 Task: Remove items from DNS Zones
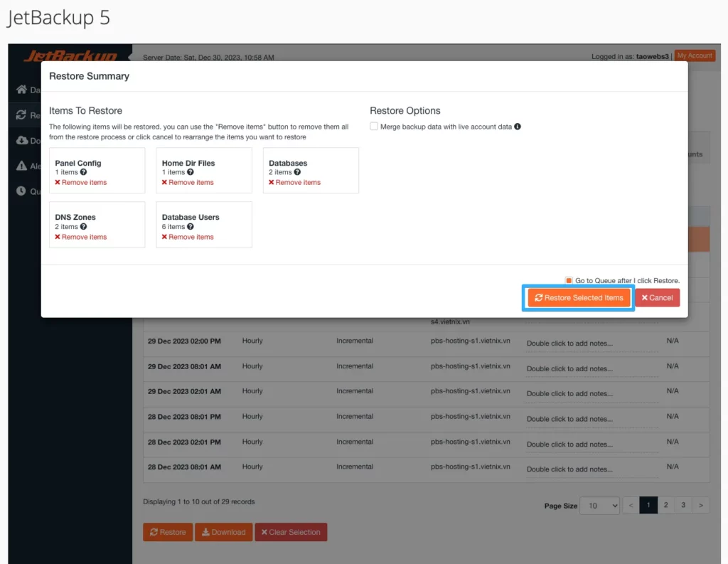[x=81, y=238]
